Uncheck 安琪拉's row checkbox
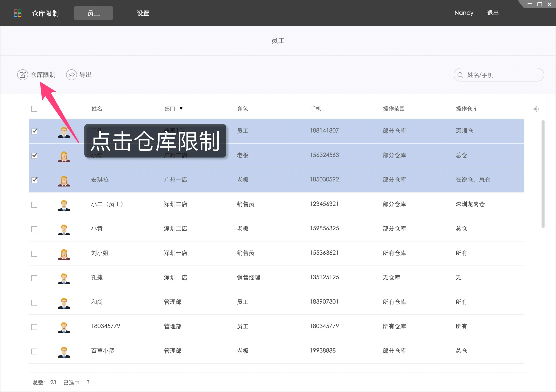 point(34,180)
